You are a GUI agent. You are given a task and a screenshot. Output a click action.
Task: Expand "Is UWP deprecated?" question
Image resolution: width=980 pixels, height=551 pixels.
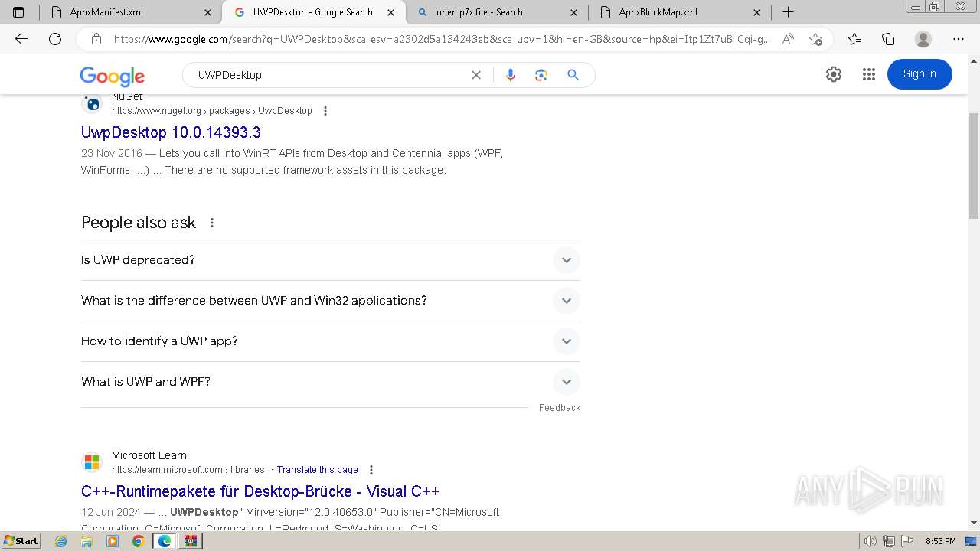(x=331, y=260)
